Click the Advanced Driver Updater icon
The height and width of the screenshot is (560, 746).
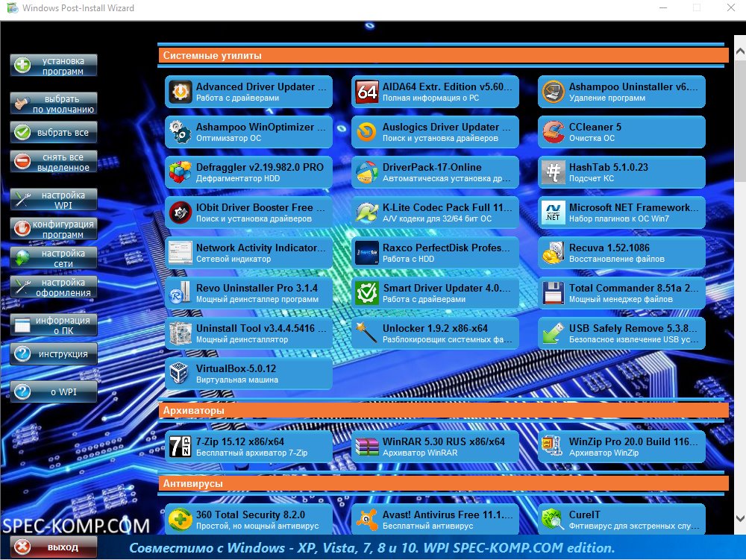pos(181,92)
